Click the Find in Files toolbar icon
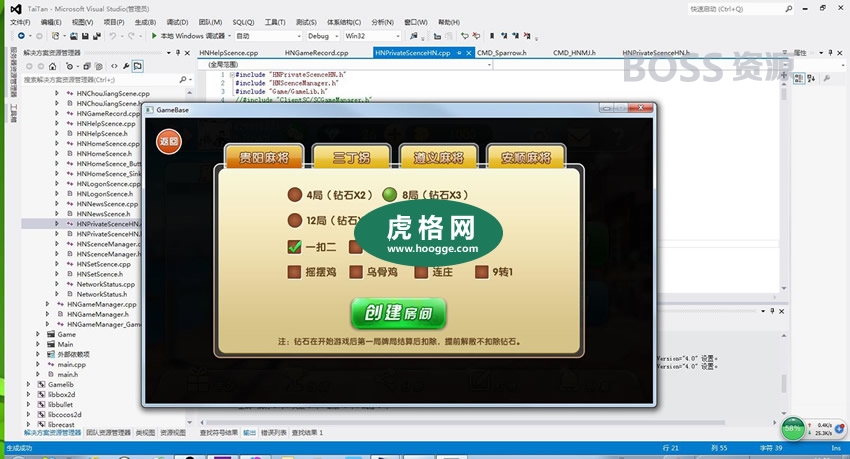Image resolution: width=850 pixels, height=459 pixels. [x=414, y=36]
